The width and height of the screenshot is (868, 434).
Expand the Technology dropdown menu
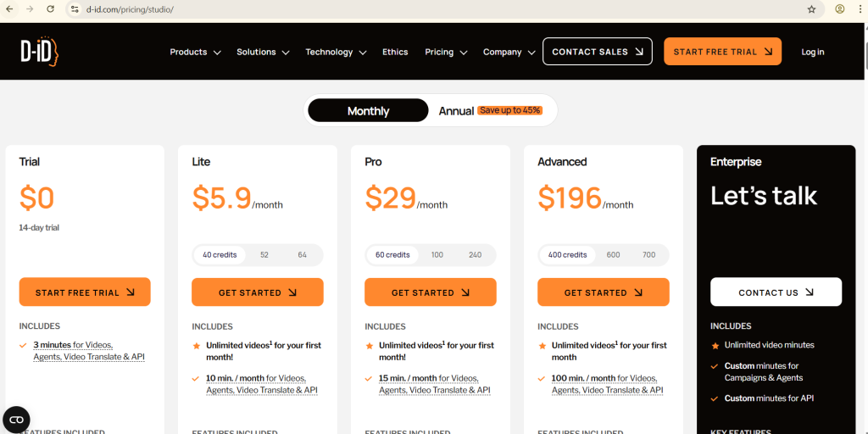[x=336, y=52]
